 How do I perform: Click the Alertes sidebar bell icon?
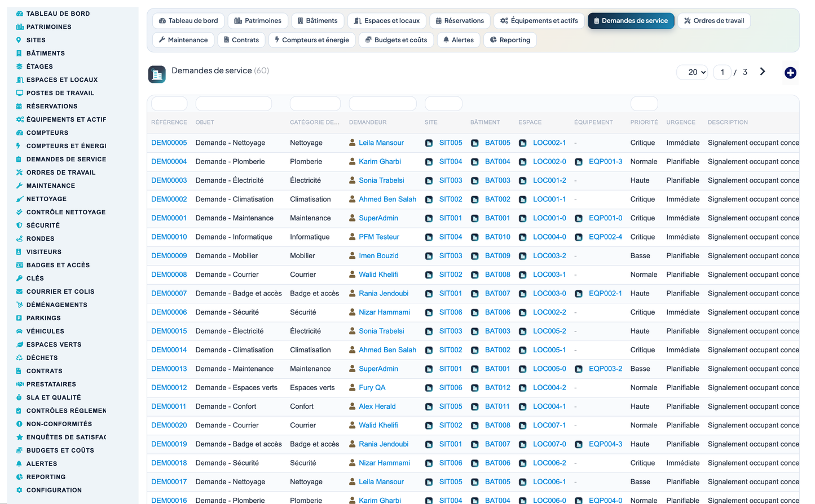(x=20, y=464)
